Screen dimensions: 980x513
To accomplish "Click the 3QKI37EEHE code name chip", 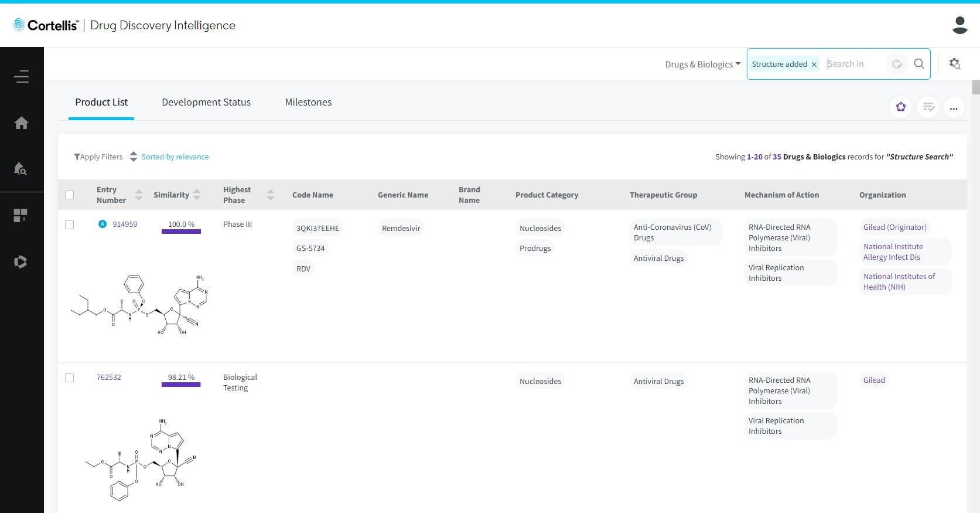I will (317, 228).
